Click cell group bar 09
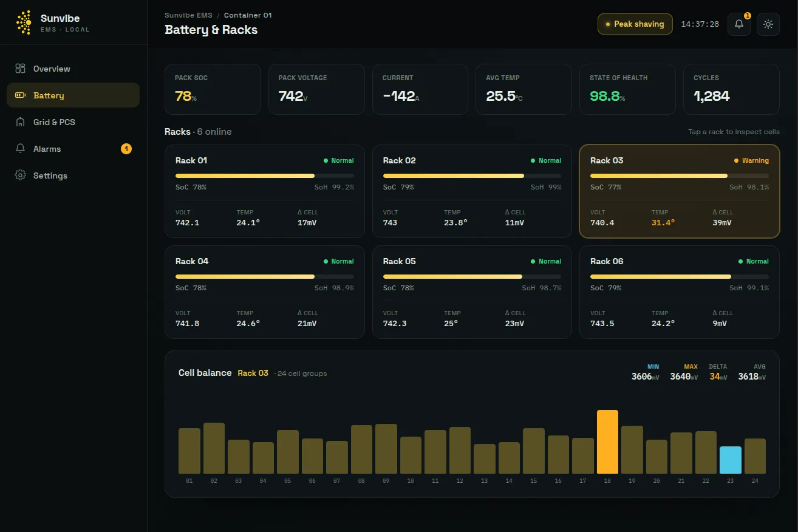This screenshot has height=532, width=798. (386, 449)
